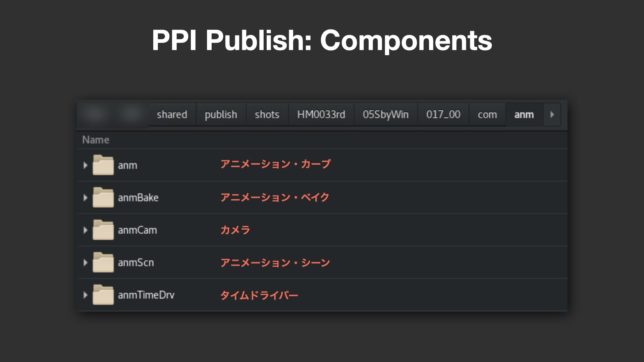This screenshot has height=362, width=644.
Task: Open the 05SbyWin path segment
Action: click(x=386, y=115)
